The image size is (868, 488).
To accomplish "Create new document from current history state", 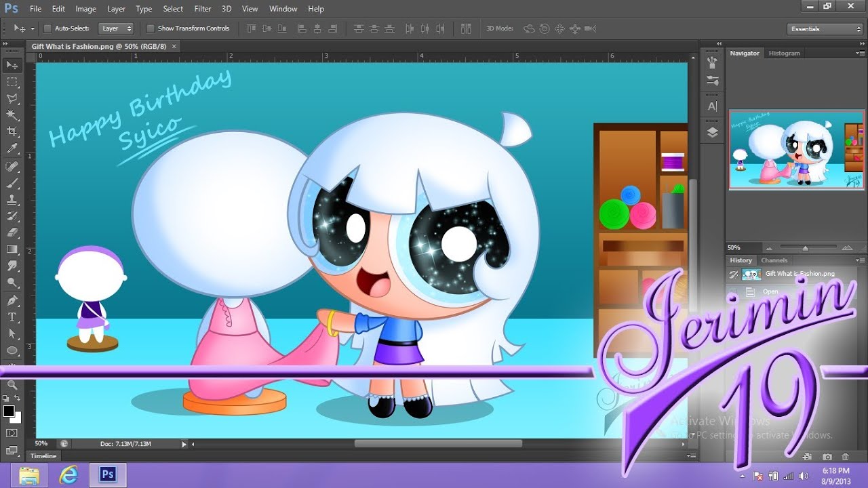I will coord(808,457).
